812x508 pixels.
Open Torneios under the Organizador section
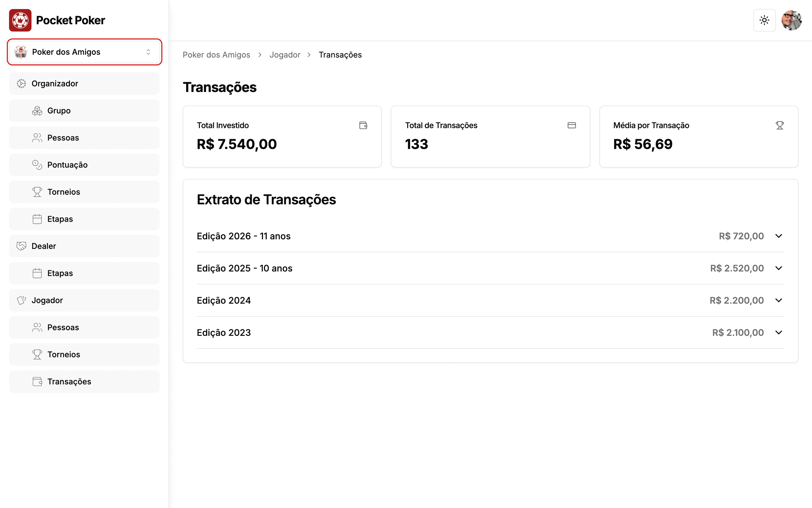(84, 192)
